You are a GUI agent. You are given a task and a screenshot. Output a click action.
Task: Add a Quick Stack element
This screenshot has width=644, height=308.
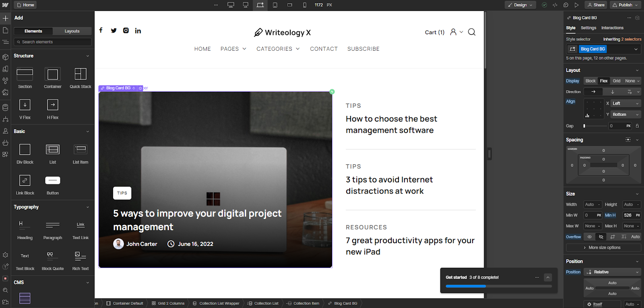[x=80, y=78]
